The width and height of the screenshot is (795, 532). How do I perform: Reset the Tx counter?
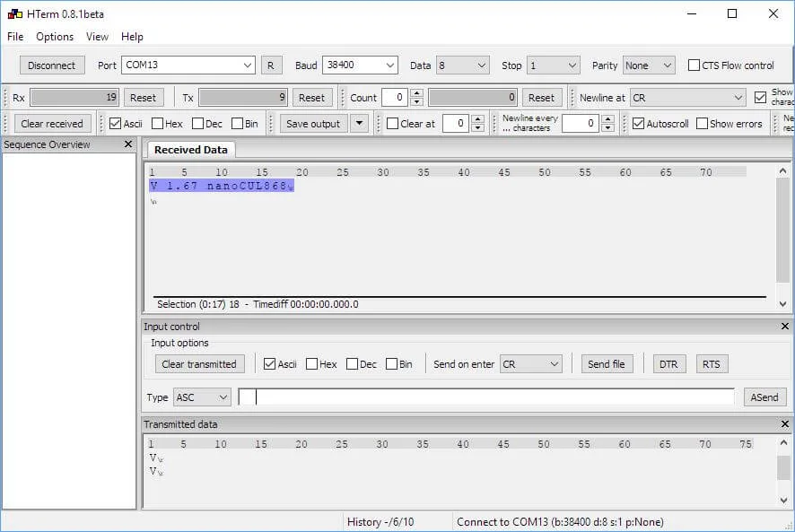311,98
